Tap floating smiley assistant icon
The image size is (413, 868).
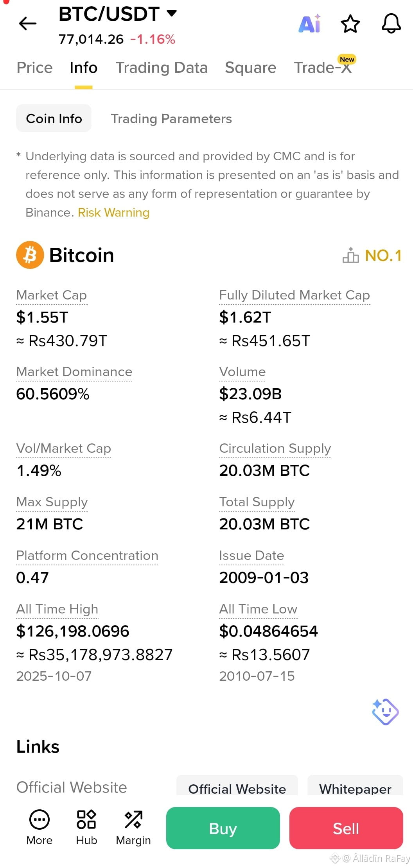[x=385, y=712]
